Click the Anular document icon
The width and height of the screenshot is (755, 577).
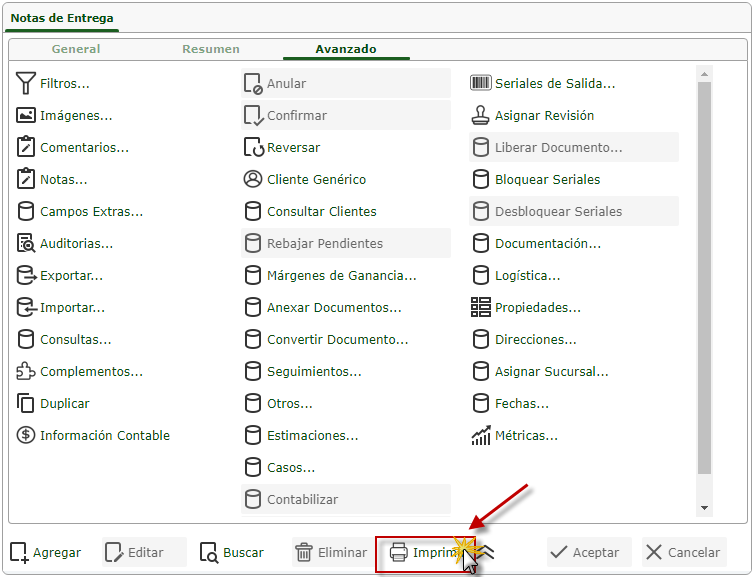253,83
